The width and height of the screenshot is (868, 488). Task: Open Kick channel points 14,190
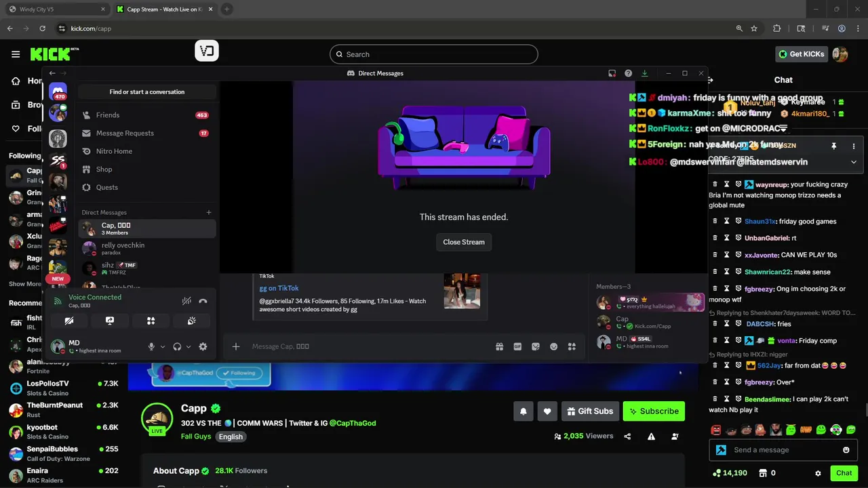point(730,473)
